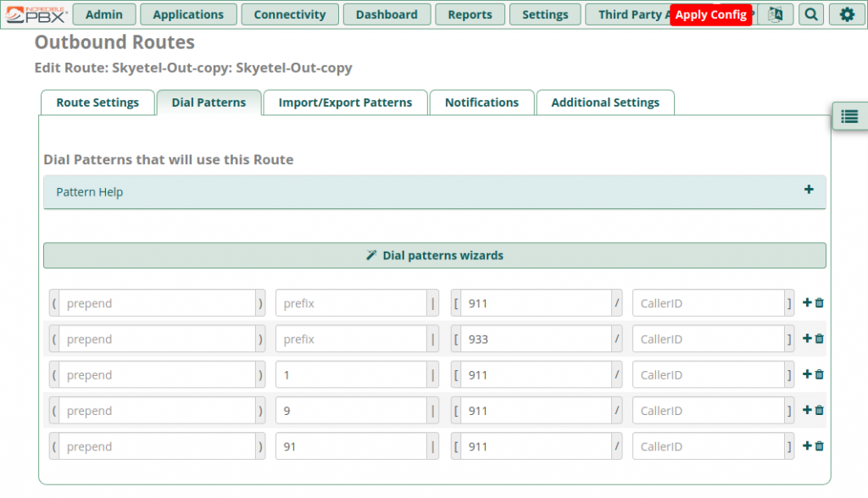Edit match pattern in prefix 91 row
The height and width of the screenshot is (498, 868).
coord(536,446)
